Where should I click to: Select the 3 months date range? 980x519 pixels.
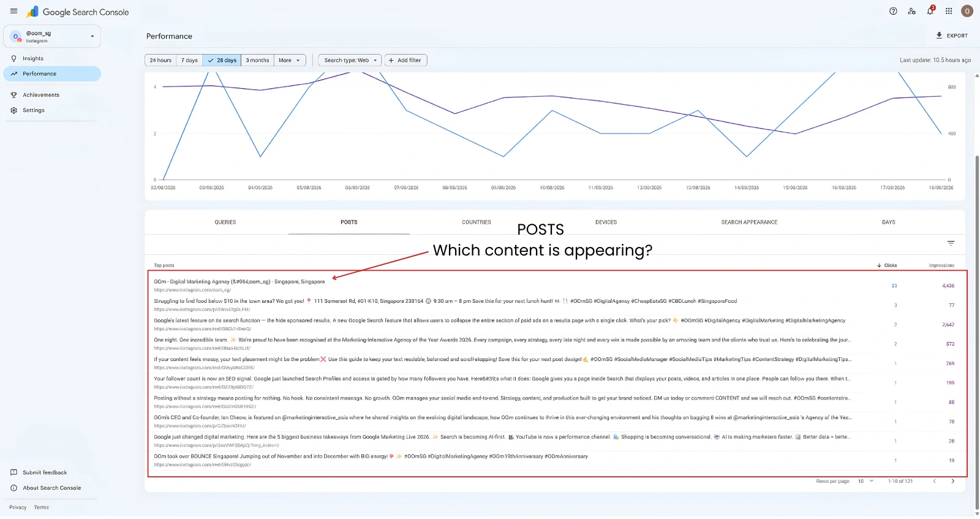tap(257, 60)
